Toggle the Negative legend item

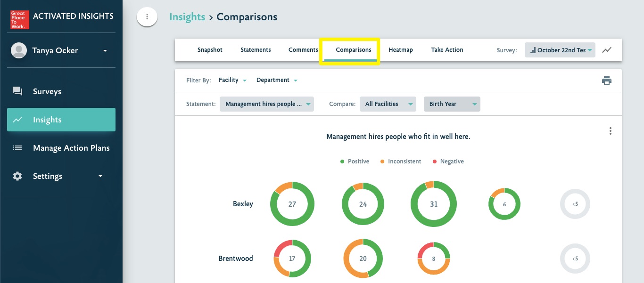click(x=448, y=162)
